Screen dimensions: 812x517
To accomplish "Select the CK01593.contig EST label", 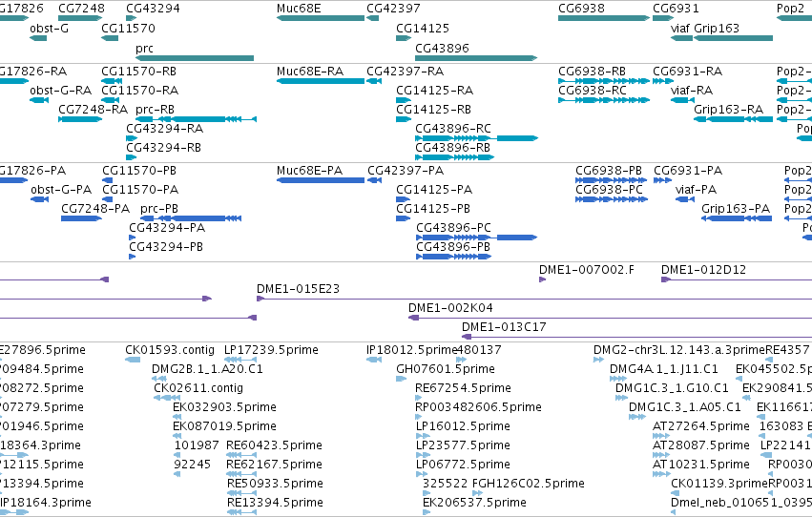I will pos(170,350).
